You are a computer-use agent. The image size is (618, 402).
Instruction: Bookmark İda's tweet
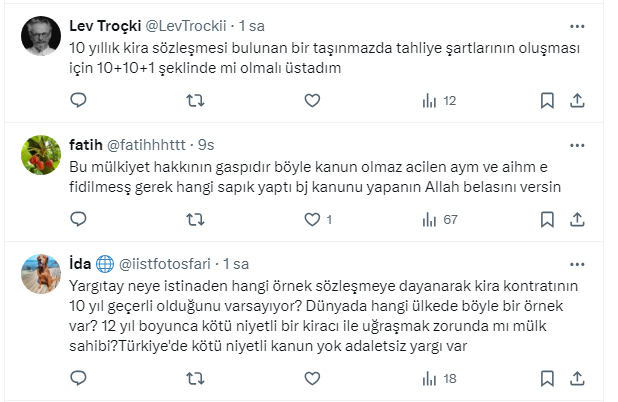point(547,379)
